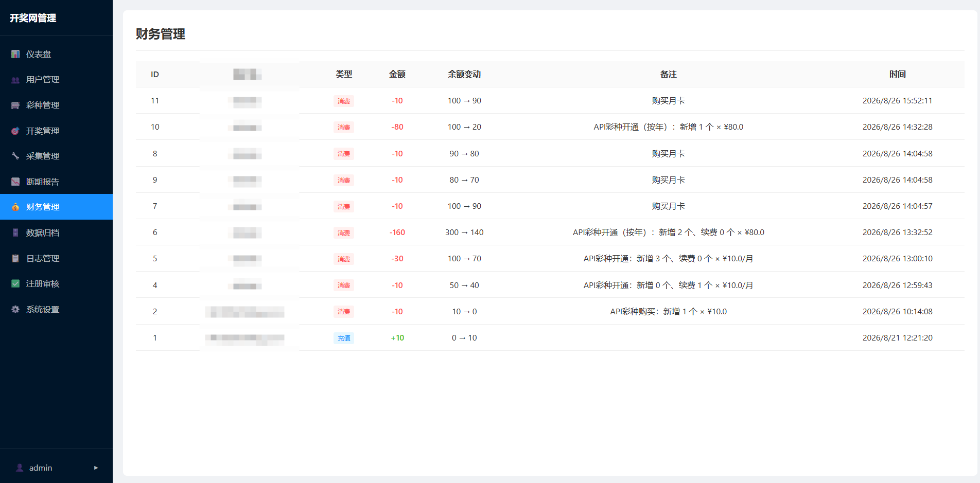The image size is (980, 483).
Task: Click the log sheet icon beside 日志管理
Action: [x=15, y=258]
